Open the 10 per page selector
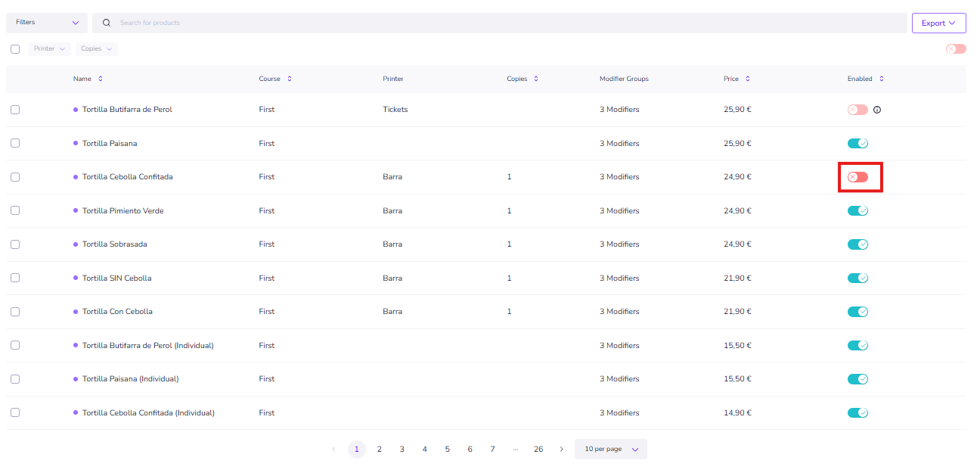 [x=611, y=450]
